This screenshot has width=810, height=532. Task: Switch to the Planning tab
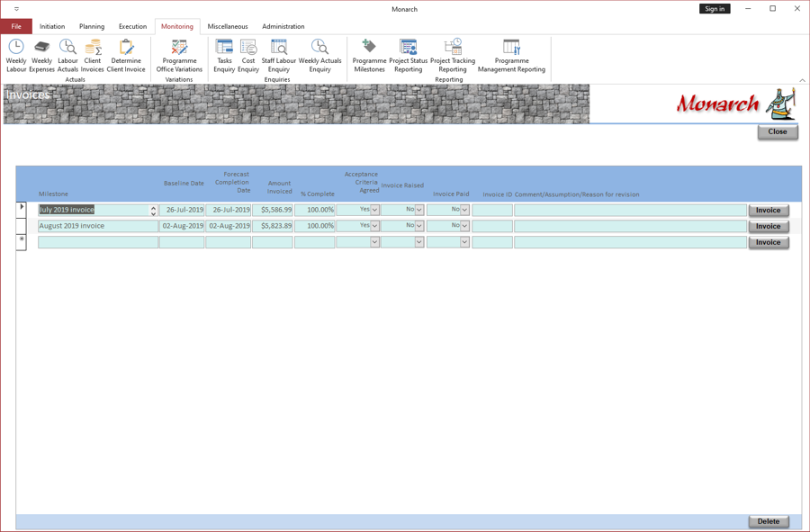[x=92, y=26]
